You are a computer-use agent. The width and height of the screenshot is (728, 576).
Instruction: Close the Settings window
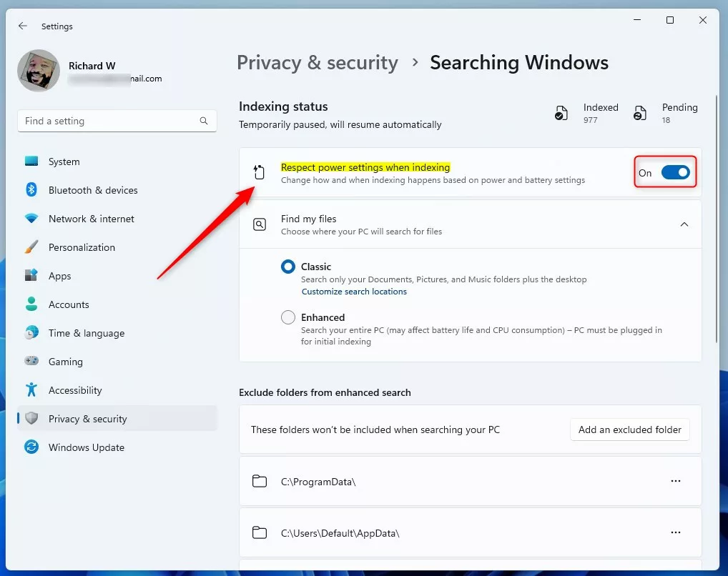pos(703,20)
